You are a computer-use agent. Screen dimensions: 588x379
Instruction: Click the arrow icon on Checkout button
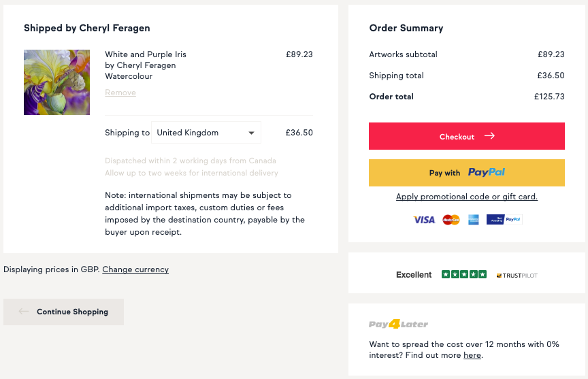click(489, 136)
